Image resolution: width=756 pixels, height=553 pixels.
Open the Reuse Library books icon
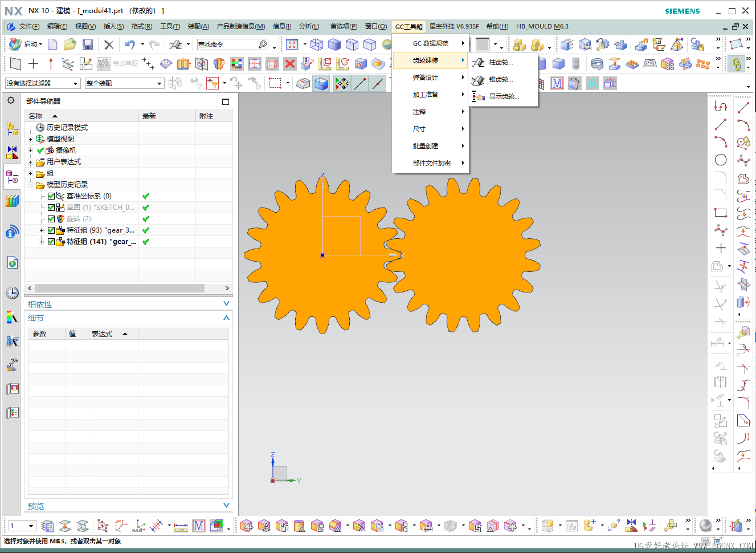pos(12,201)
